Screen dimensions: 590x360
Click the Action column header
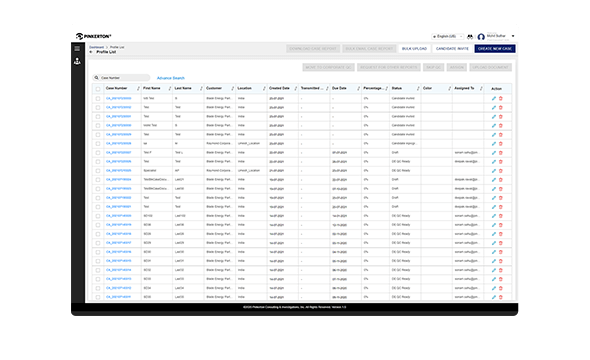496,89
